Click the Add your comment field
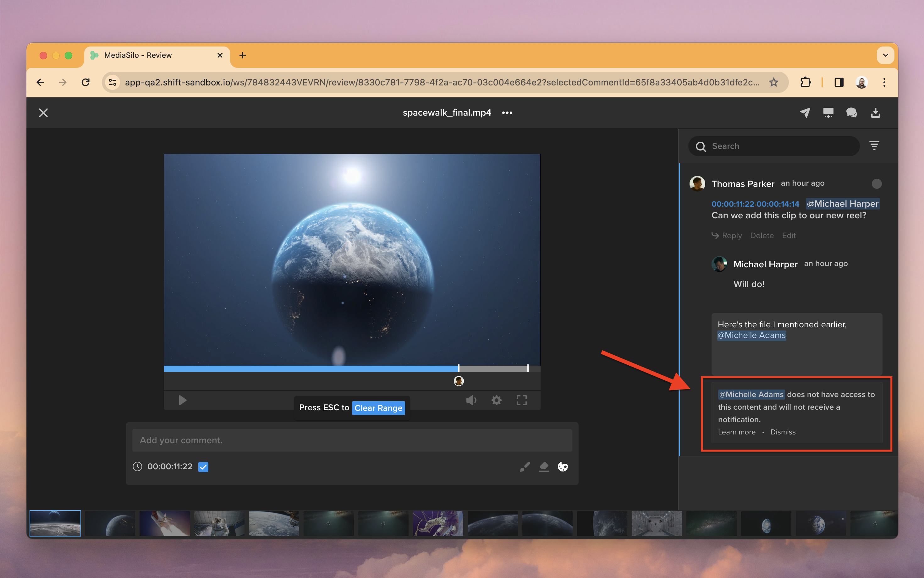924x578 pixels. point(352,440)
